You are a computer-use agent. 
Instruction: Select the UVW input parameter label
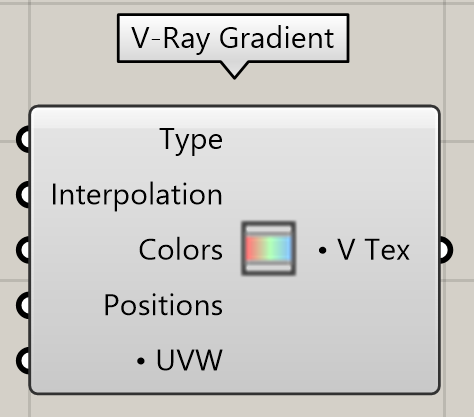click(189, 360)
